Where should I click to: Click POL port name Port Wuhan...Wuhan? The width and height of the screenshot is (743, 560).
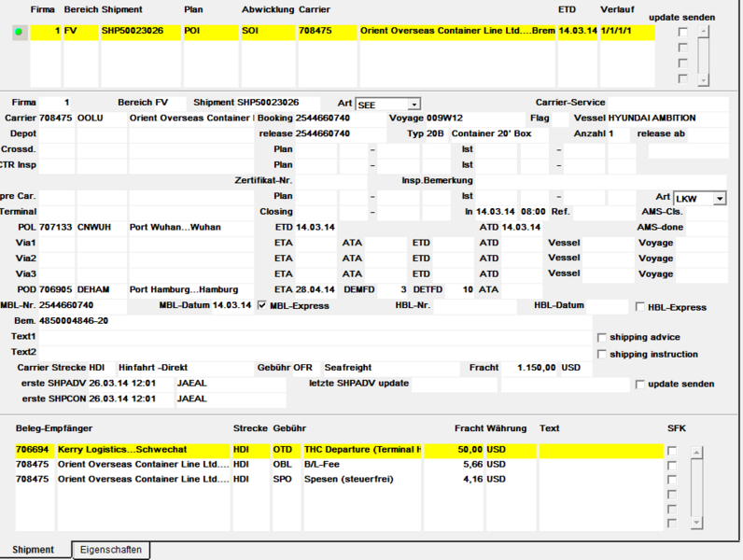click(x=191, y=228)
